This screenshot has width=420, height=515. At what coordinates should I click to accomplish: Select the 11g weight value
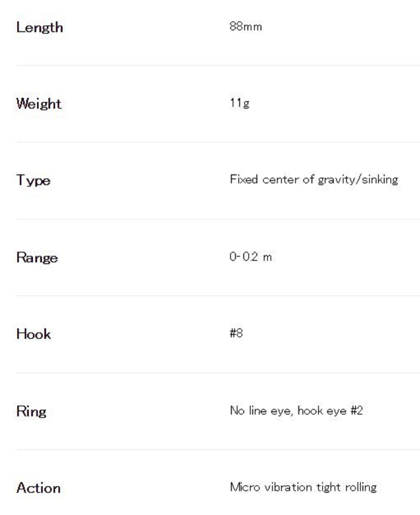[x=239, y=103]
